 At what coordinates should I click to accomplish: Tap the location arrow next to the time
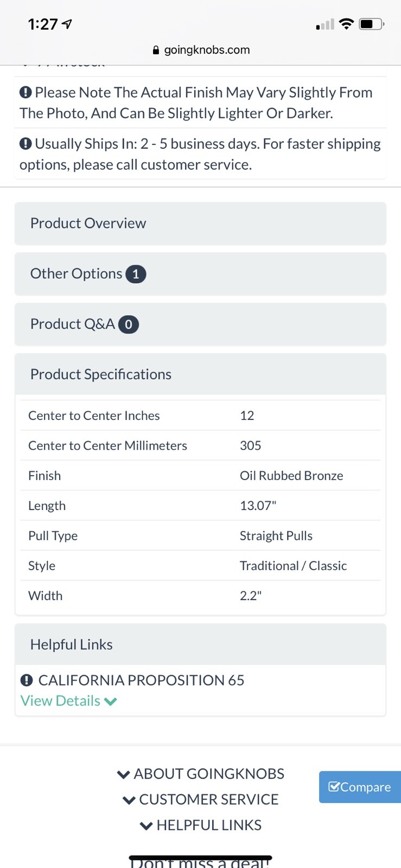(x=67, y=24)
